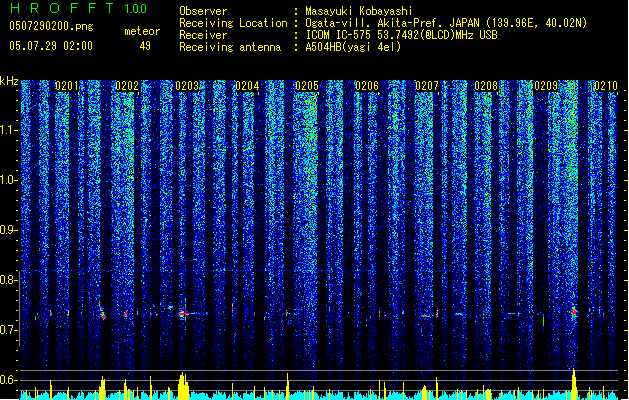Click the 'Observer' field label
Image resolution: width=629 pixels, height=400 pixels.
click(x=203, y=11)
